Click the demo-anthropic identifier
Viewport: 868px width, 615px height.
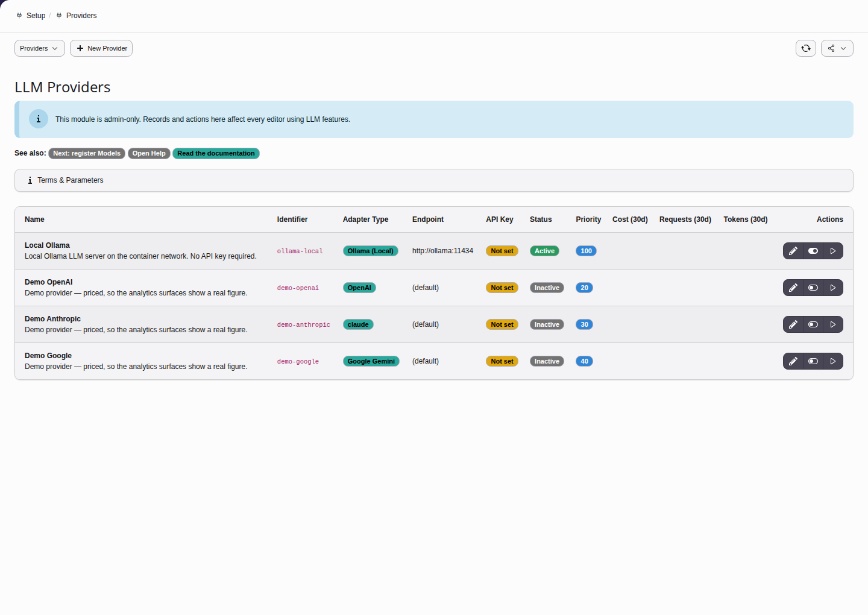(x=303, y=325)
